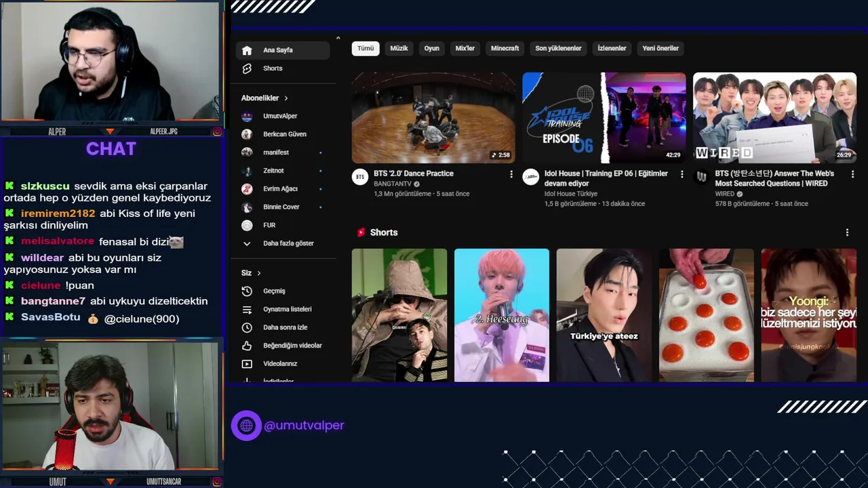Screen dimensions: 868x488
Task: Open Ana Sayfa home icon in sidebar
Action: coord(247,50)
